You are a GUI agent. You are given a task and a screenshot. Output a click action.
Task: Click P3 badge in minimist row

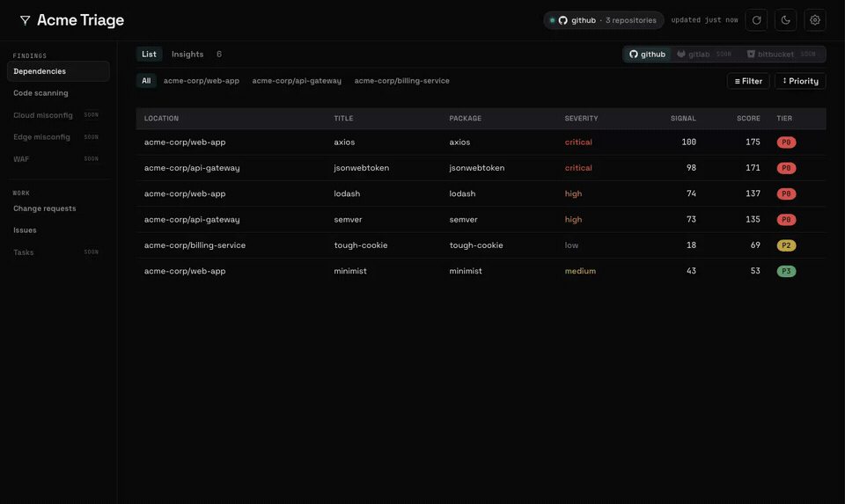tap(786, 272)
